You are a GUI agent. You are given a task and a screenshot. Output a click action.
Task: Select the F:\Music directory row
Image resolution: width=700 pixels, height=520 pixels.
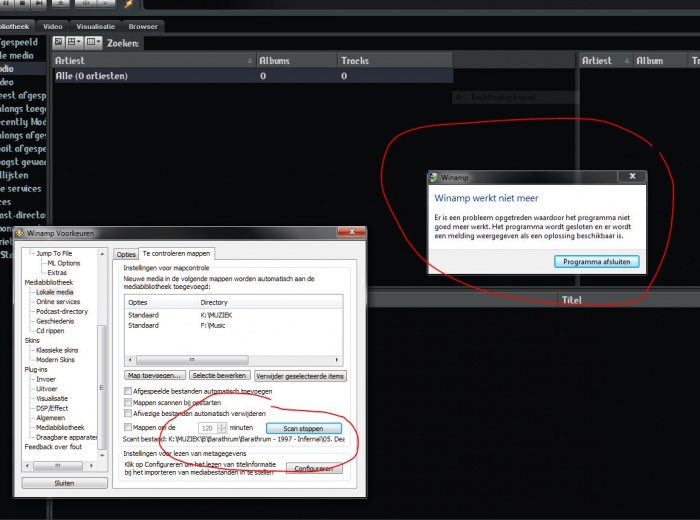pos(233,325)
